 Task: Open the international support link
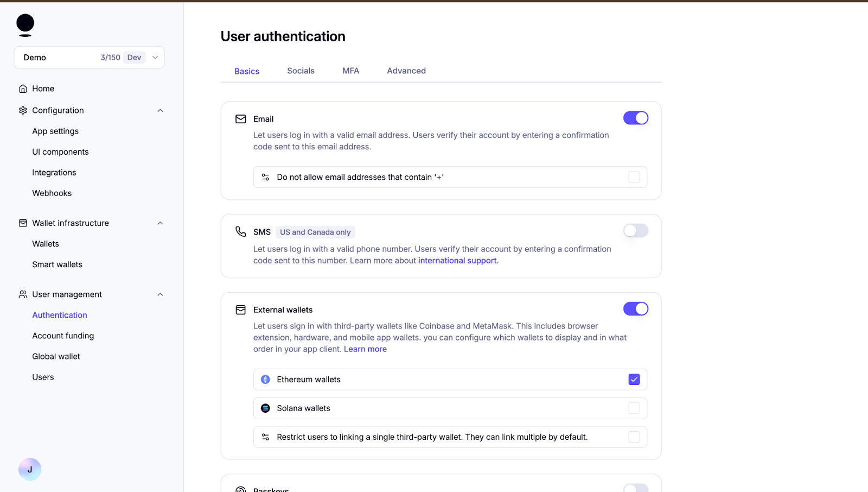point(457,260)
